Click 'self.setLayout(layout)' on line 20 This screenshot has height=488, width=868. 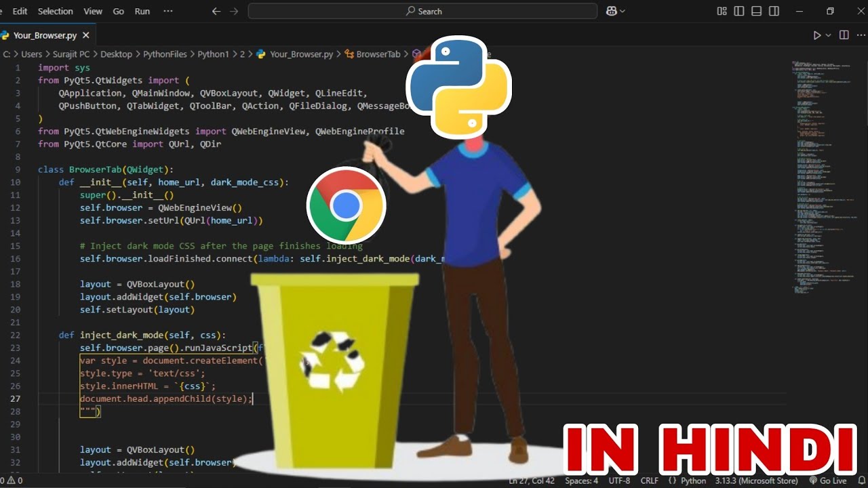(x=137, y=310)
